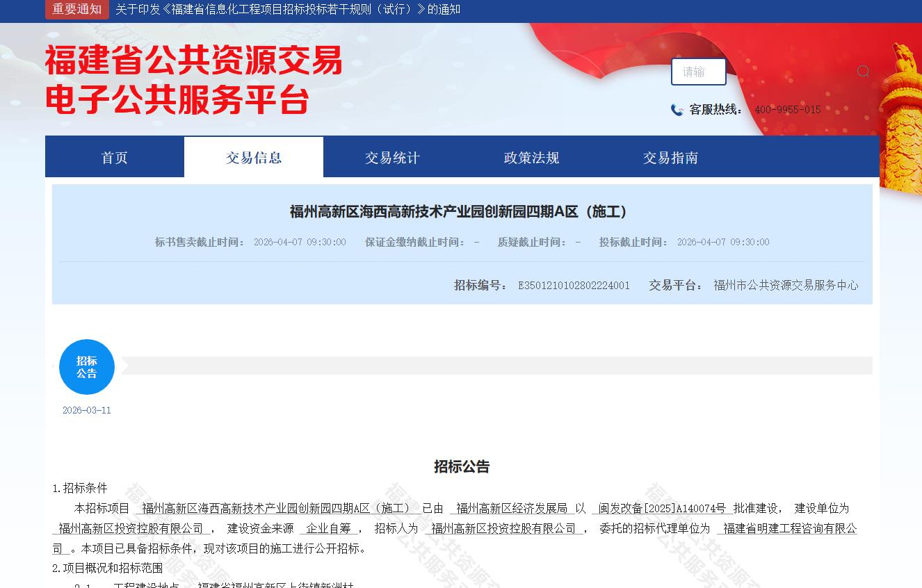
Task: Select the 交易信息 tab
Action: (254, 158)
